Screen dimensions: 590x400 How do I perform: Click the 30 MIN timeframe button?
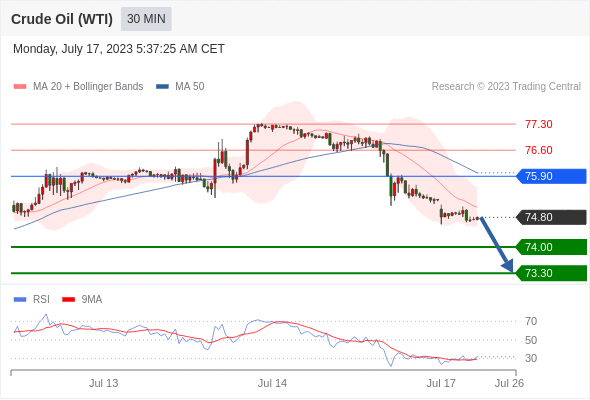(x=146, y=19)
